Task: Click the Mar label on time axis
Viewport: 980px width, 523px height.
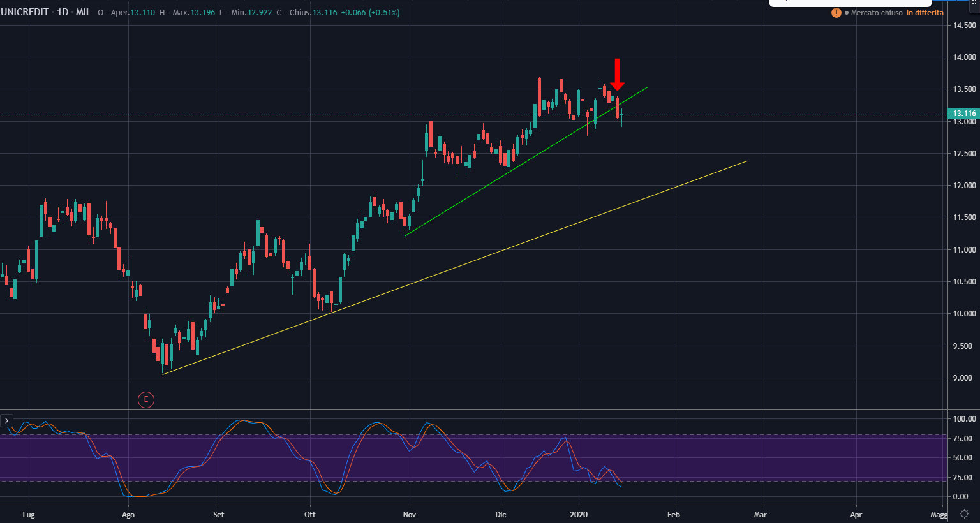Action: click(761, 515)
